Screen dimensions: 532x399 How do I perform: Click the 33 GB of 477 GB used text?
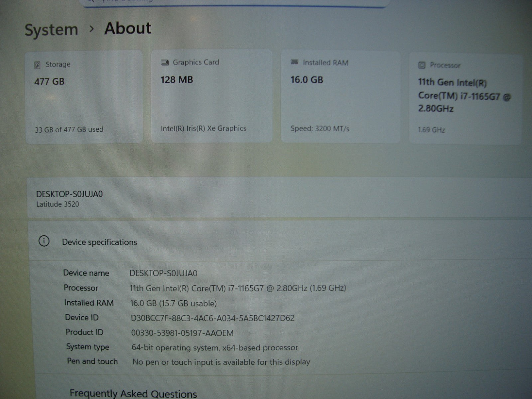[x=69, y=130]
